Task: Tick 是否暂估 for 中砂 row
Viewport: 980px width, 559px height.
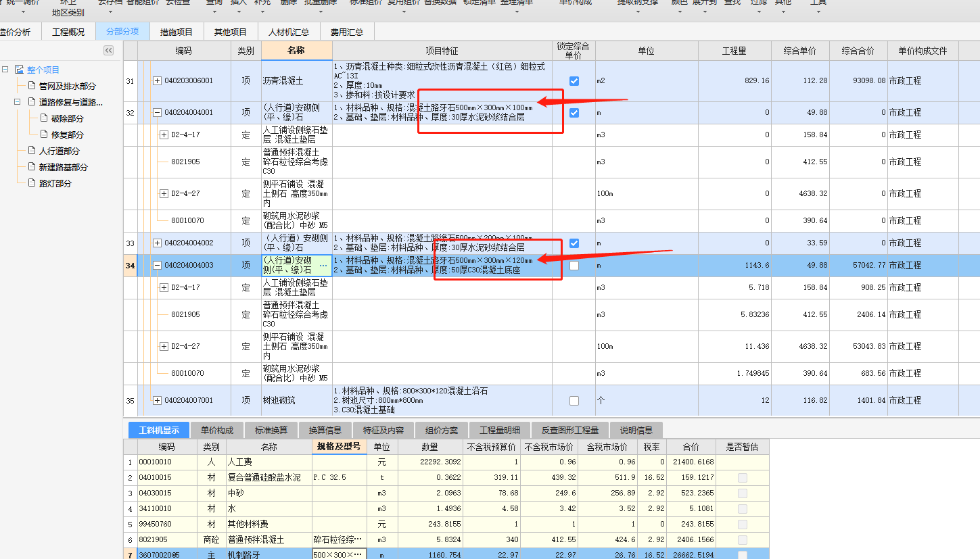Action: [x=743, y=493]
